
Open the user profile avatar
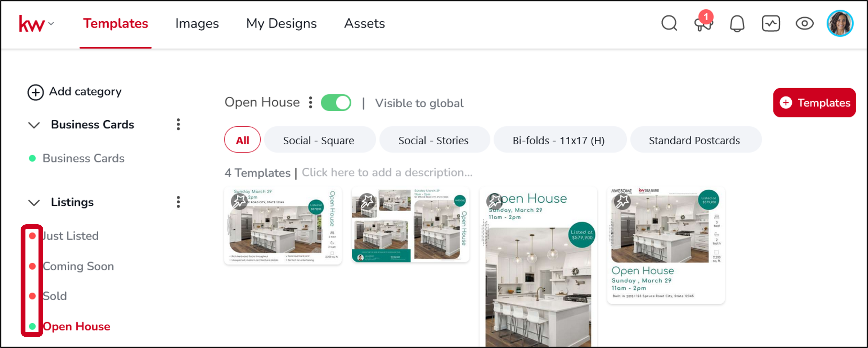840,23
